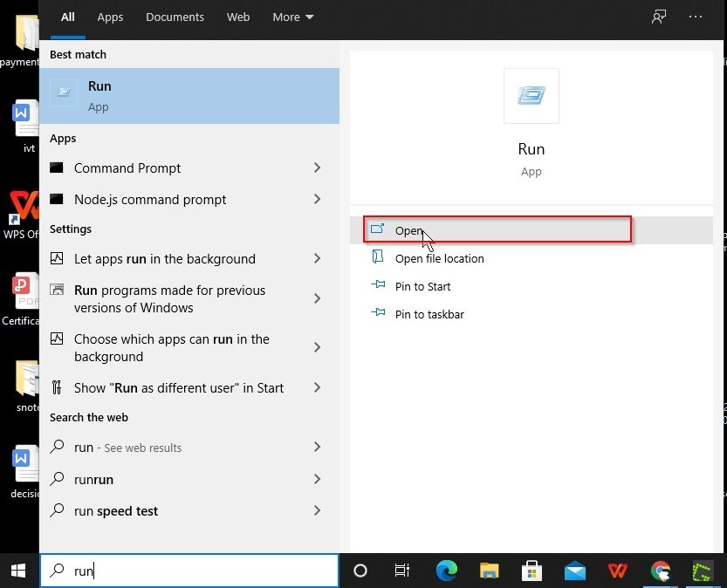Select the WPS Office desktop shortcut

pos(21,215)
